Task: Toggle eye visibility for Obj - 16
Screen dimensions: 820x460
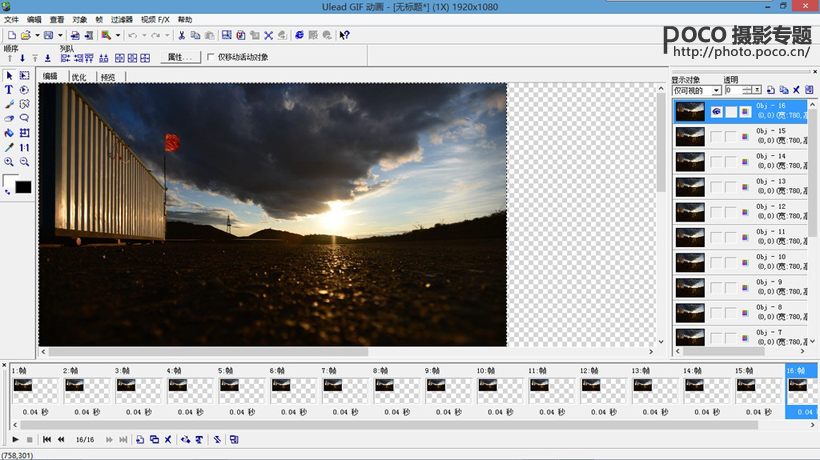Action: point(716,112)
